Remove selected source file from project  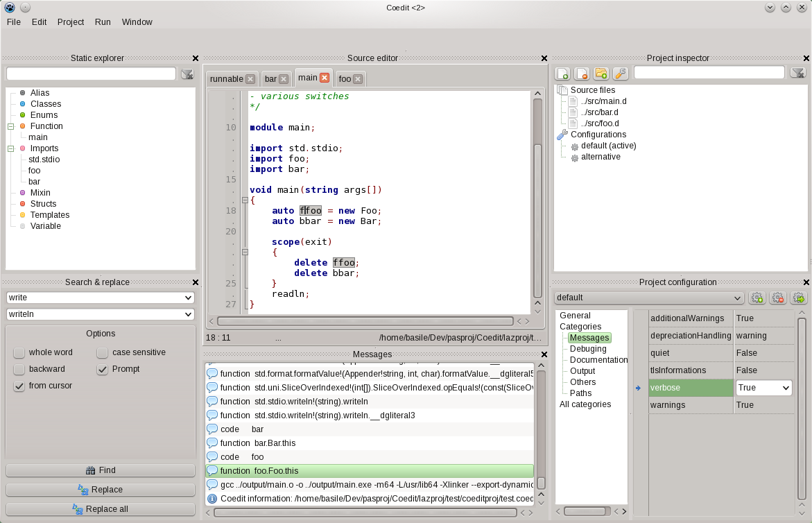[582, 73]
